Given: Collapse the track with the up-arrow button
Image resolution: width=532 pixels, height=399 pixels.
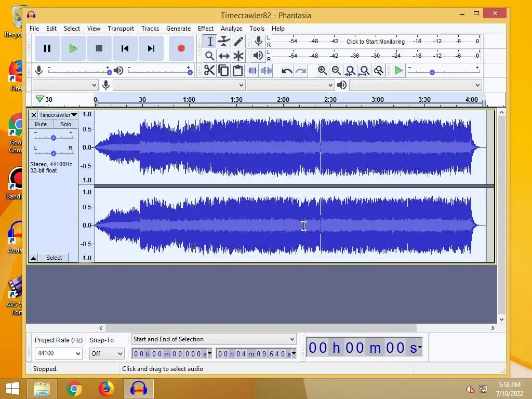Looking at the screenshot, I should click(x=33, y=258).
